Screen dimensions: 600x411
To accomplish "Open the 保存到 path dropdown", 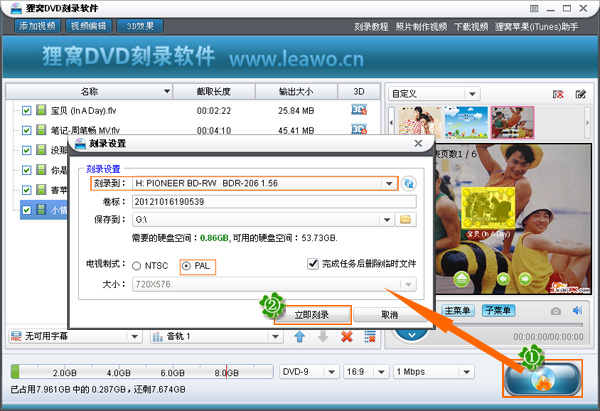I will click(x=387, y=220).
